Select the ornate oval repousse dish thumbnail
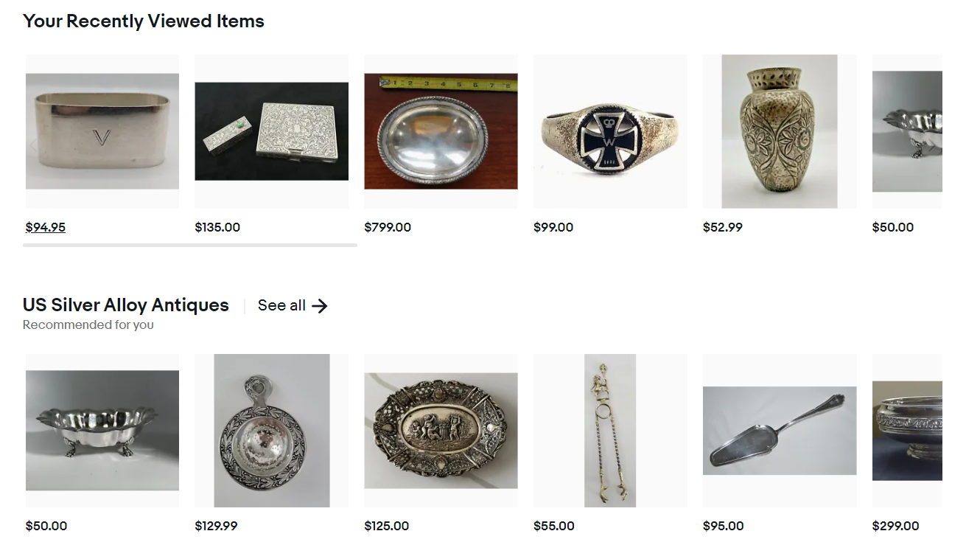This screenshot has width=980, height=559. [x=441, y=431]
